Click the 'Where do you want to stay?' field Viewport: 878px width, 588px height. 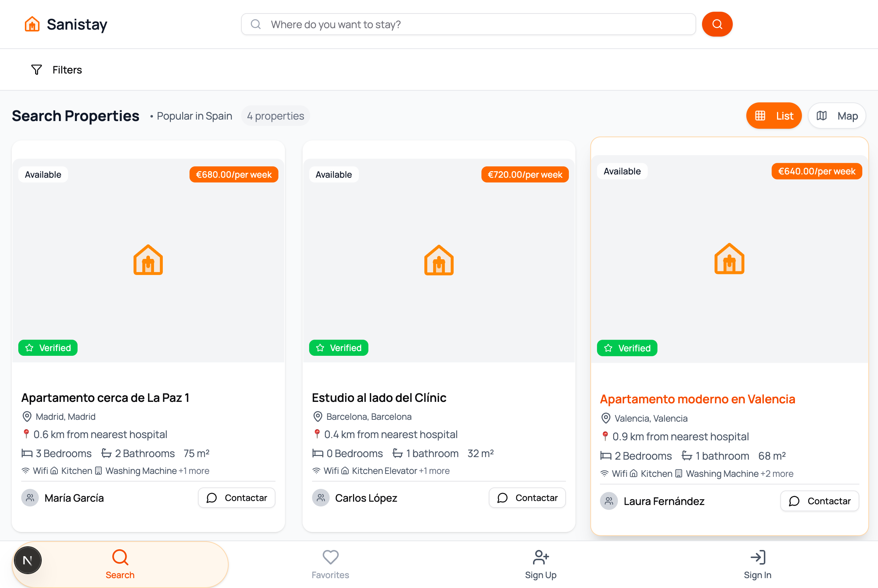click(468, 24)
